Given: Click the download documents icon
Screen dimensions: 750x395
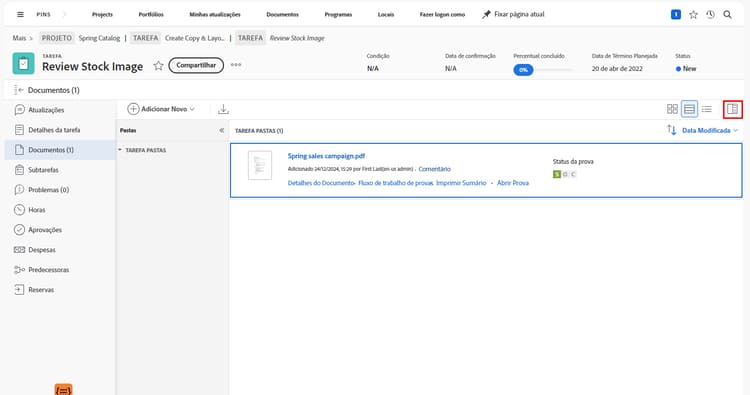Looking at the screenshot, I should click(x=223, y=109).
